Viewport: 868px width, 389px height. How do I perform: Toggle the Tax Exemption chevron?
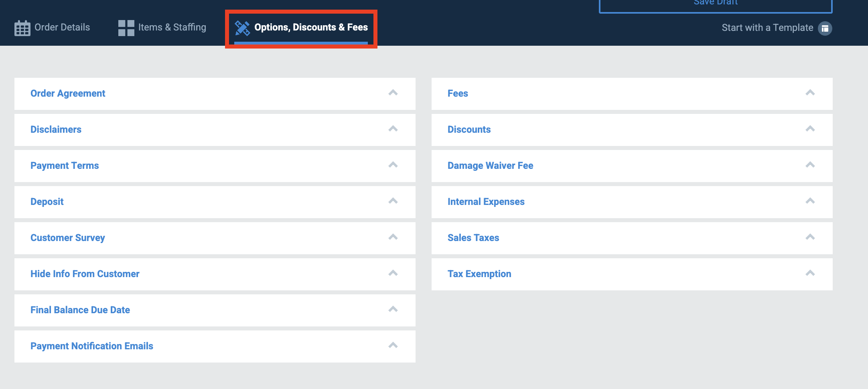[x=810, y=273]
